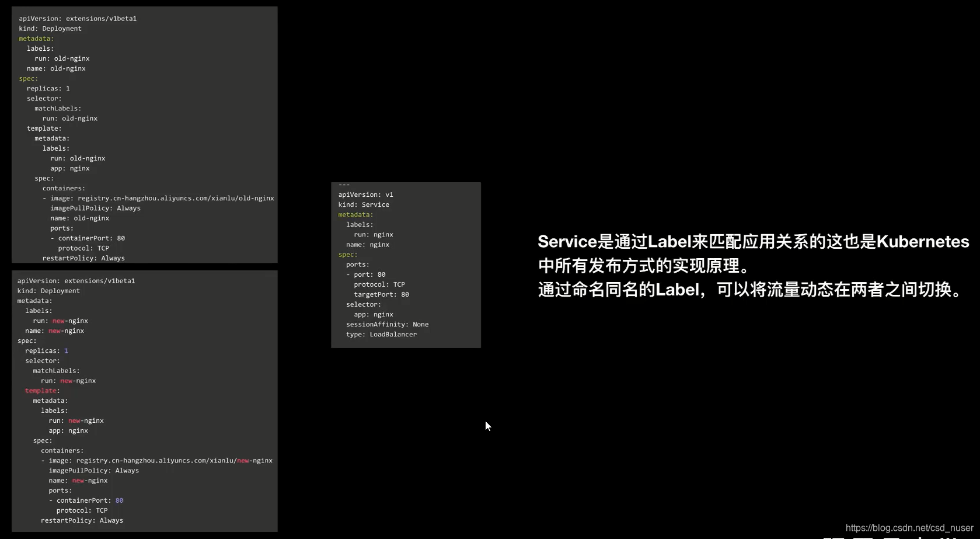Click 'app: nginx' in the new-nginx template labels
This screenshot has width=980, height=539.
(x=68, y=430)
